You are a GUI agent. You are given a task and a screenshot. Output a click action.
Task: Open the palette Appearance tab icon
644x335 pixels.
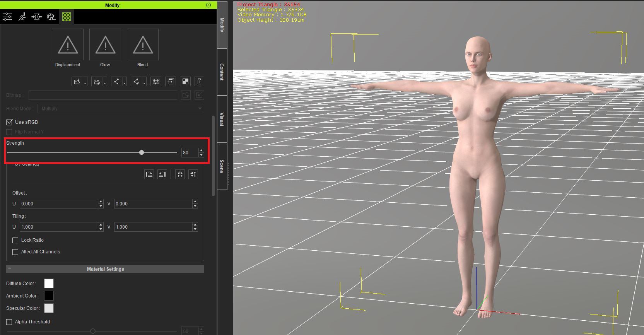coord(51,17)
